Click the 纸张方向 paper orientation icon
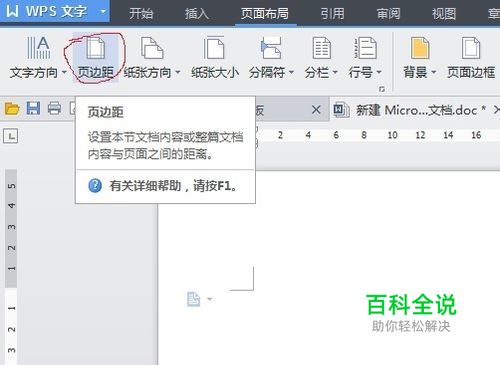 (x=152, y=48)
